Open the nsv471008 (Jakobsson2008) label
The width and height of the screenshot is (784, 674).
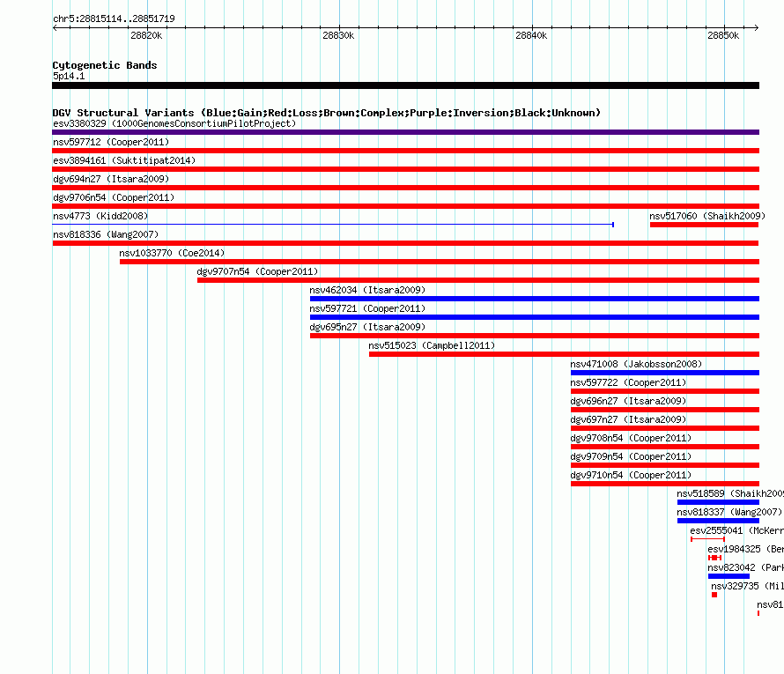tap(636, 364)
